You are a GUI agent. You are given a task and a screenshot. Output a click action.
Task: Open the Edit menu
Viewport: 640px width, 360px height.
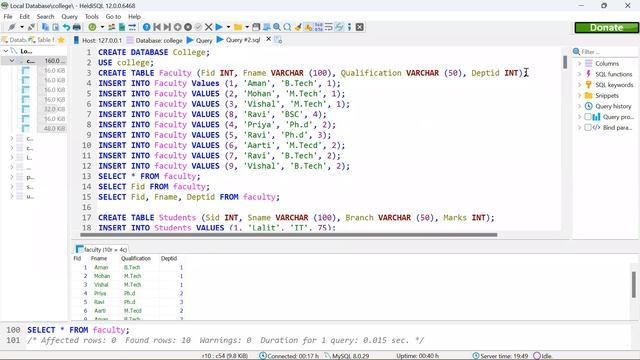click(x=24, y=17)
